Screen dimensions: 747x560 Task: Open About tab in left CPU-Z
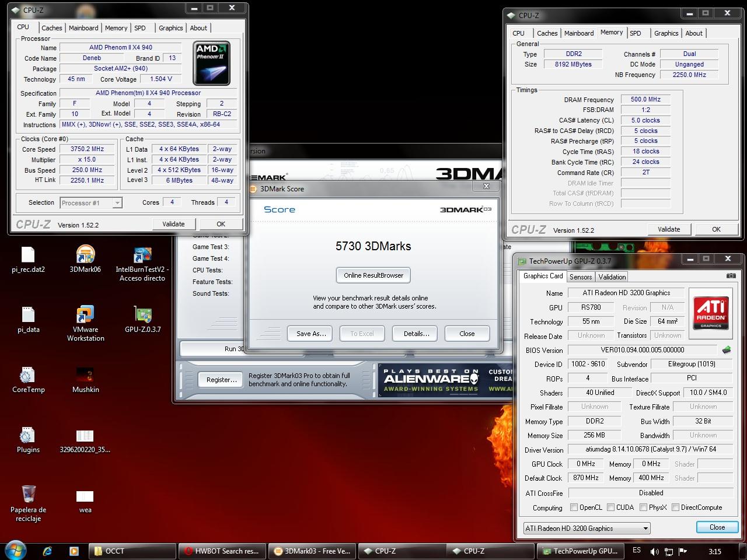click(198, 28)
